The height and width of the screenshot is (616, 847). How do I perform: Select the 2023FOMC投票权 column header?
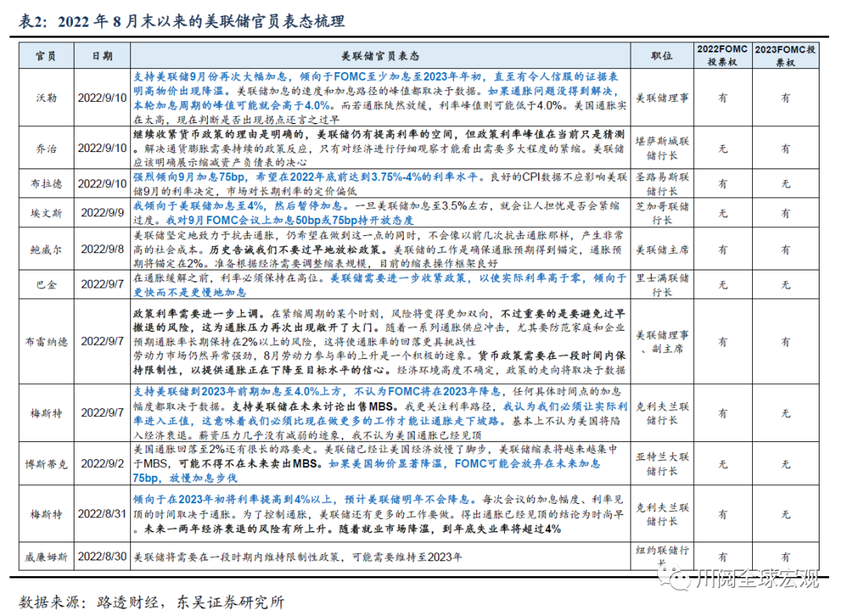click(785, 55)
